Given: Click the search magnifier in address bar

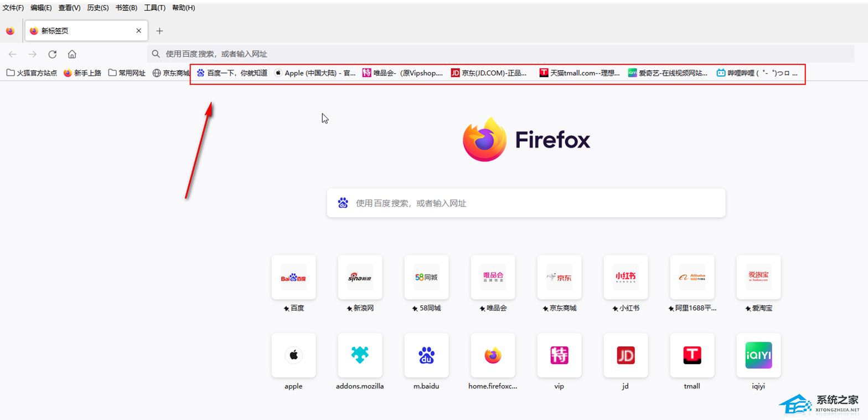Looking at the screenshot, I should [156, 54].
